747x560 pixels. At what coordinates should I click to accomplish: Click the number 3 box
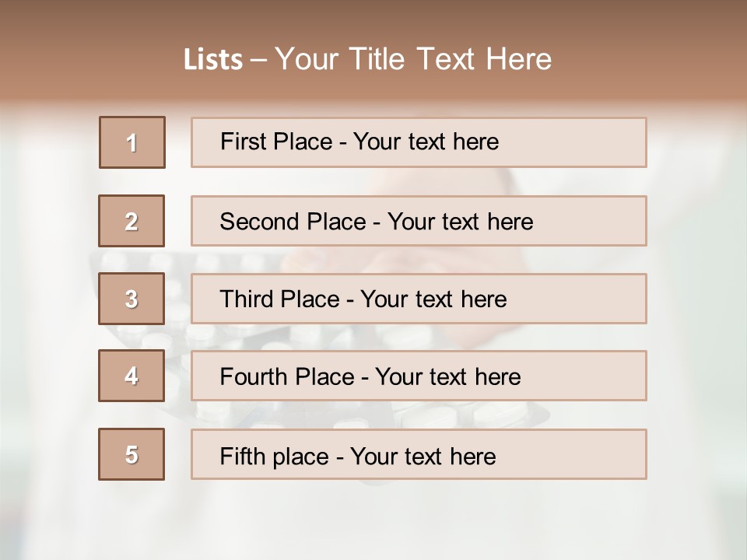coord(132,299)
